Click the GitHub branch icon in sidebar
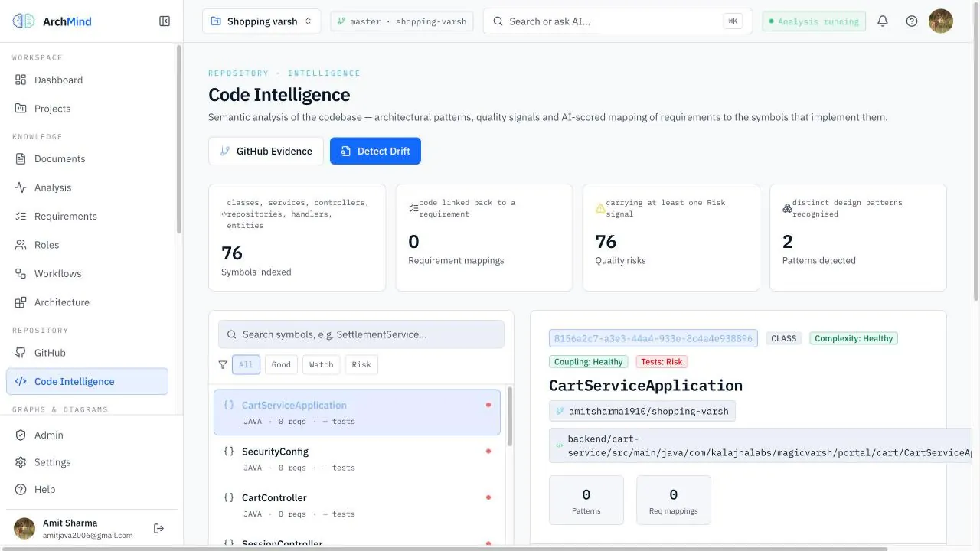Image resolution: width=980 pixels, height=551 pixels. pyautogui.click(x=21, y=353)
